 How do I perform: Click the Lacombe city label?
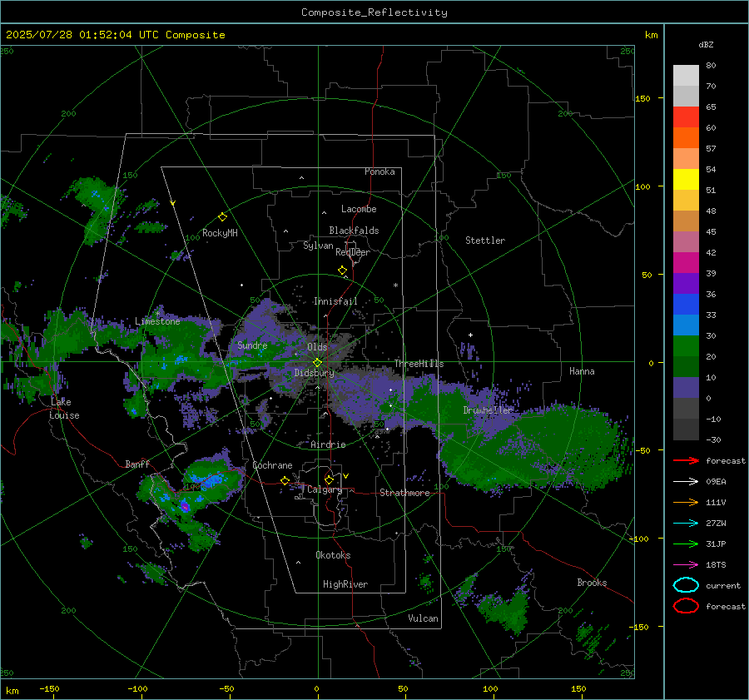359,209
